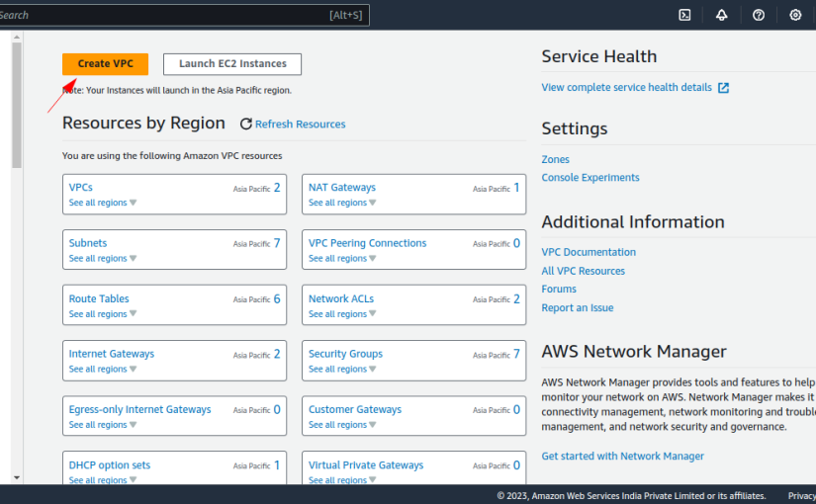Click the Refresh Resources link
Image resolution: width=816 pixels, height=504 pixels.
[x=300, y=125]
